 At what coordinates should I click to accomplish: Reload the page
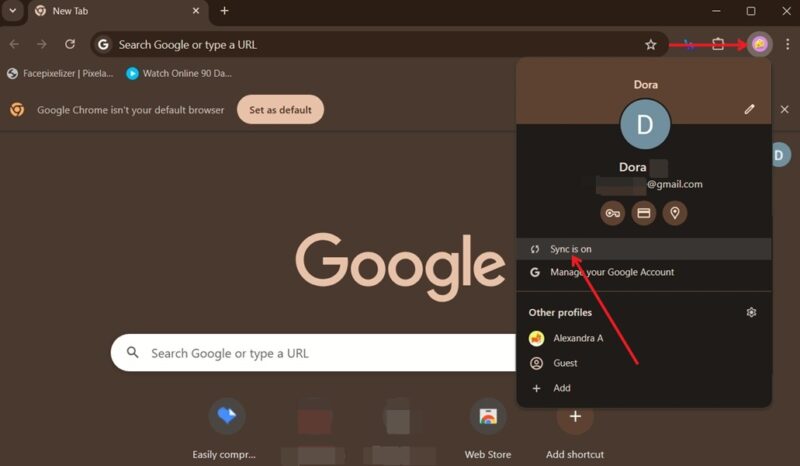(70, 44)
